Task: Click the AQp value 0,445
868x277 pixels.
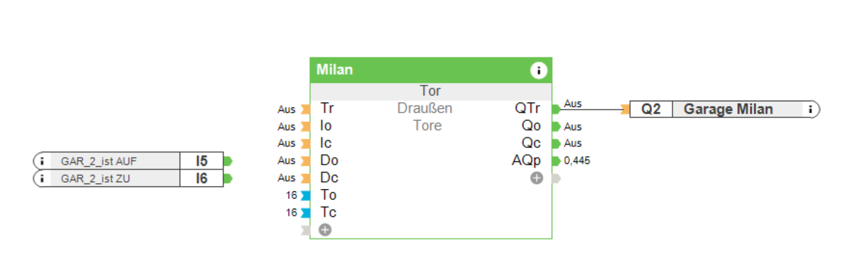Action: click(577, 161)
